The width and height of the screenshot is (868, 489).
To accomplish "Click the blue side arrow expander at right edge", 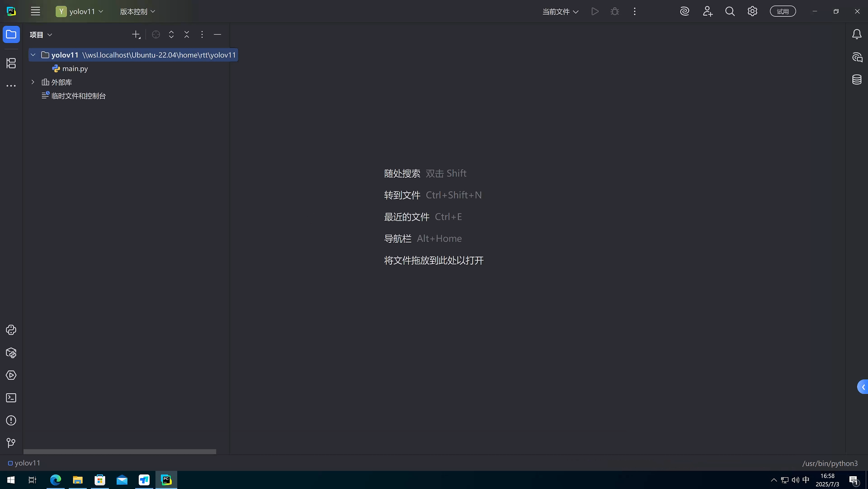I will tap(863, 387).
